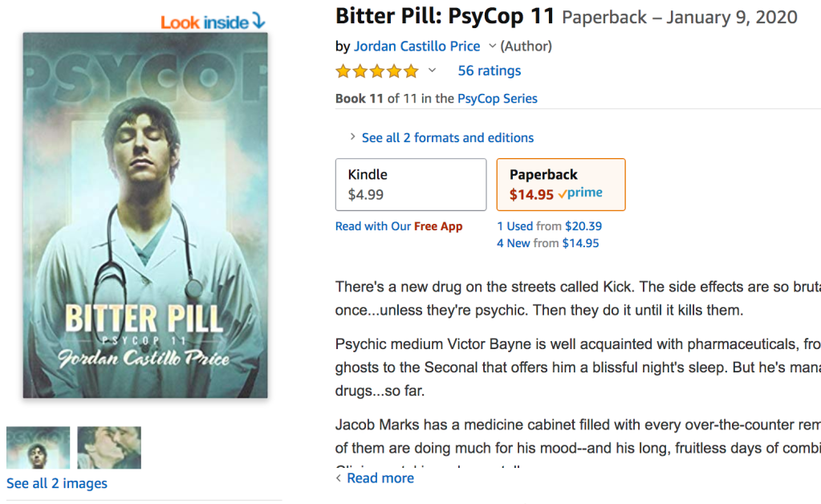This screenshot has height=504, width=821.
Task: Open the PsyCop Series link
Action: point(498,99)
